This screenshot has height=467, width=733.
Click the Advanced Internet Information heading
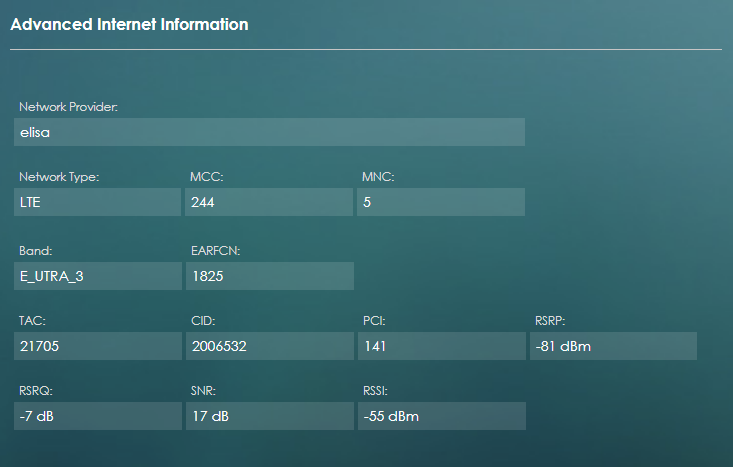[129, 24]
